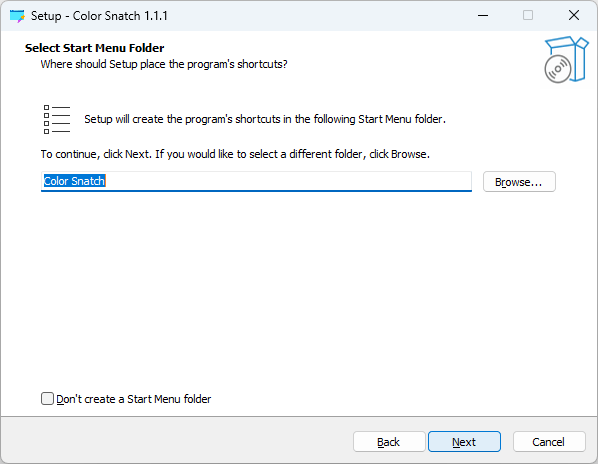Go Back to the previous setup step
The height and width of the screenshot is (464, 598).
pyautogui.click(x=389, y=442)
